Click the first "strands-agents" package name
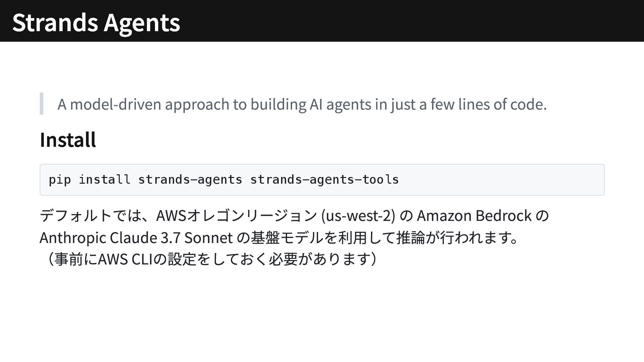644x362 pixels. tap(190, 180)
